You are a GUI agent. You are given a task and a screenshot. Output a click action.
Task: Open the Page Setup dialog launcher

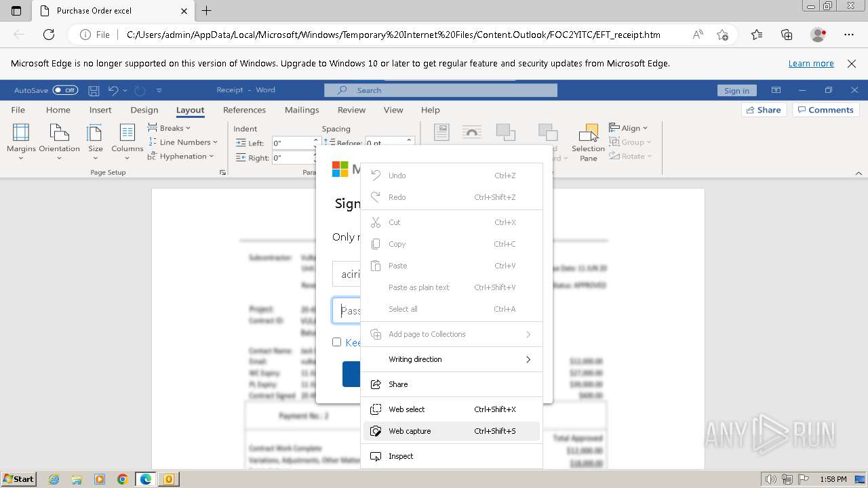tap(222, 173)
